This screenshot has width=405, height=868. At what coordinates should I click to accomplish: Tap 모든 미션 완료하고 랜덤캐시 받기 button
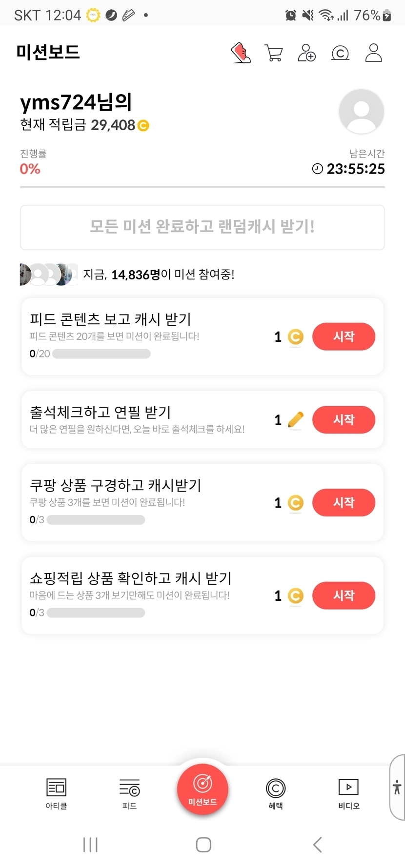point(202,227)
